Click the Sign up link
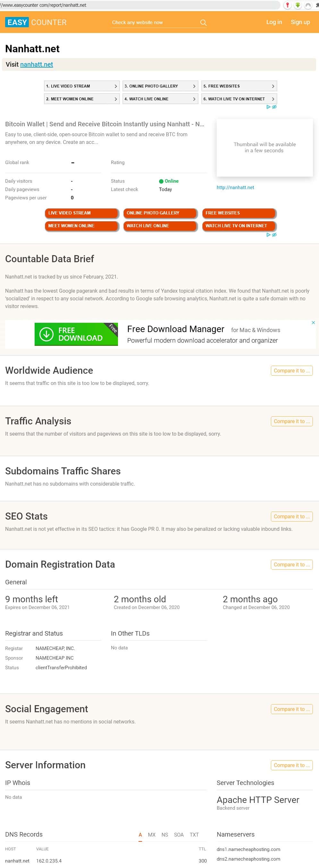The width and height of the screenshot is (319, 868). (300, 22)
